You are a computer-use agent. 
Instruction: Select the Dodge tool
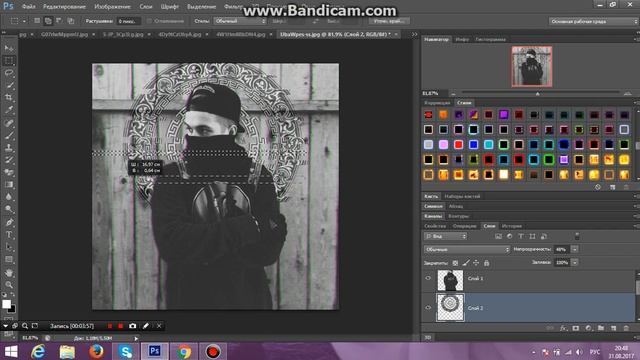coord(9,209)
